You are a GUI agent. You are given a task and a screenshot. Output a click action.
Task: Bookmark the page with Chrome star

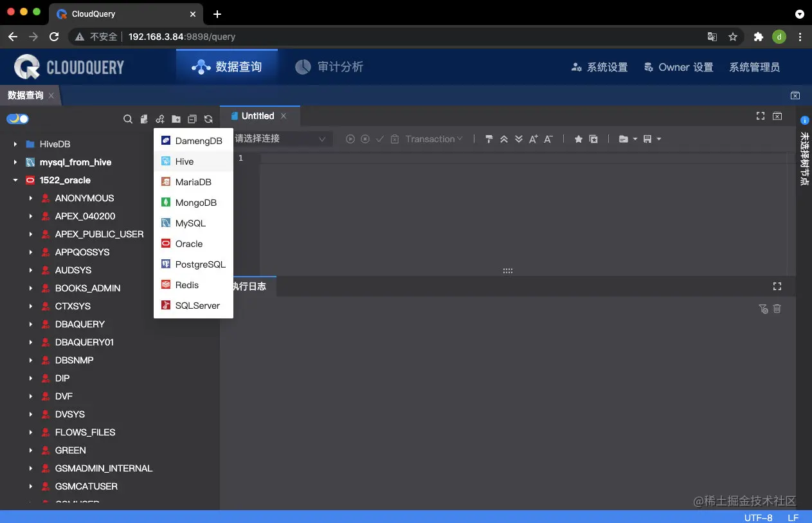(x=733, y=37)
